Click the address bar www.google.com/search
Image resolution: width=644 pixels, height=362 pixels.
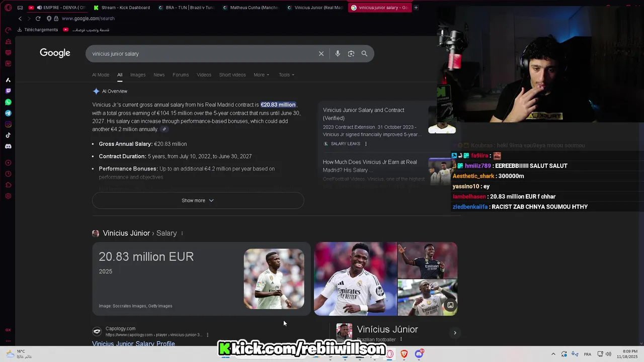pyautogui.click(x=89, y=19)
